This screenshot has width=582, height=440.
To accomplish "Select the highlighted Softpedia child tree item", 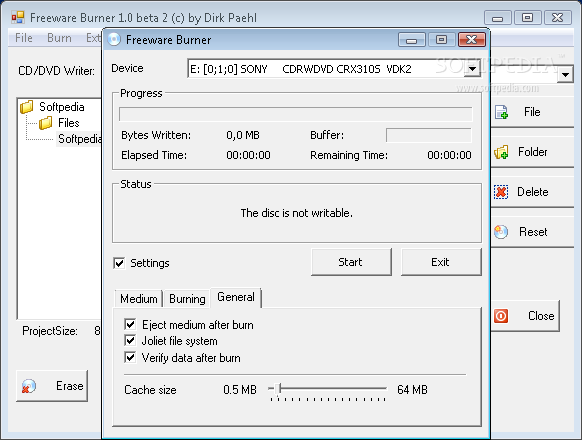I will [79, 139].
